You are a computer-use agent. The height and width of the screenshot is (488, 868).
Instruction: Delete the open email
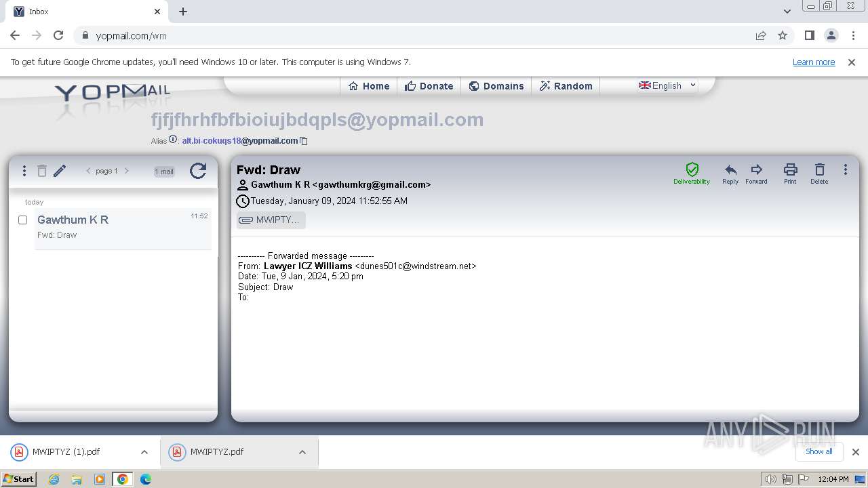[819, 174]
